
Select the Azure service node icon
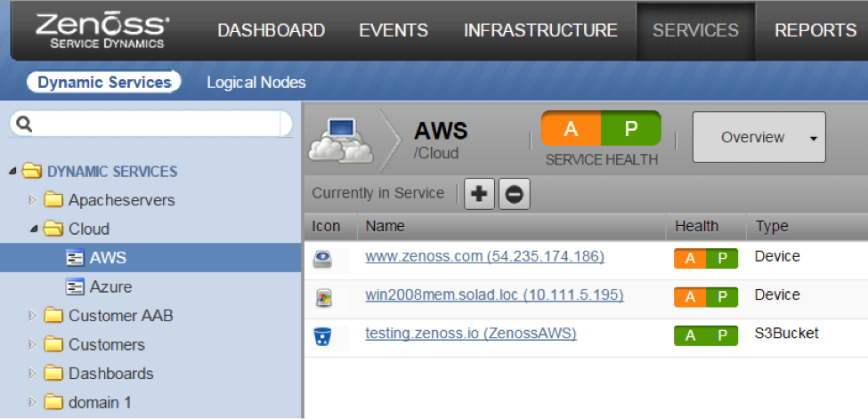pyautogui.click(x=76, y=287)
